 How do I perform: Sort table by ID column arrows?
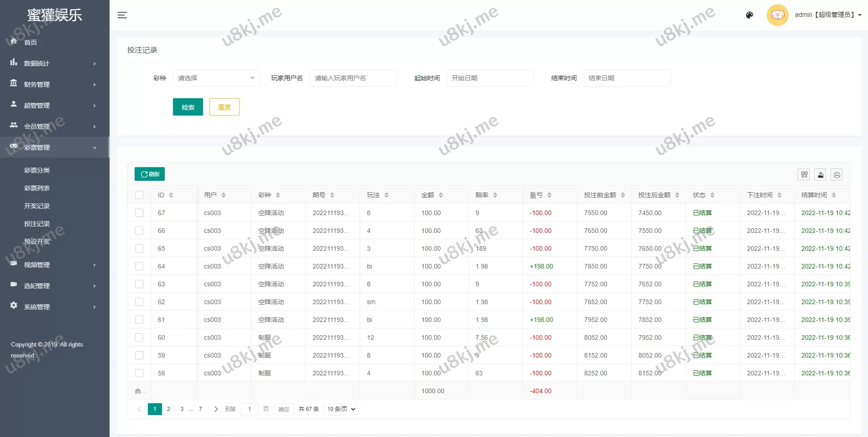(171, 195)
